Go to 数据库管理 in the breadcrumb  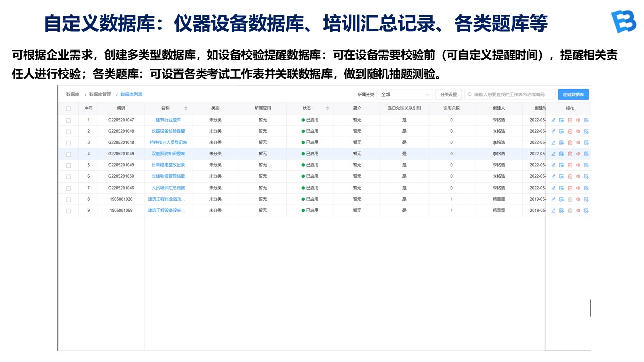coord(100,94)
